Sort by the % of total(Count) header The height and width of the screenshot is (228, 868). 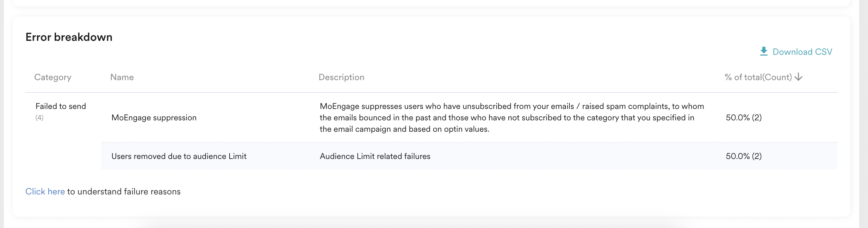tap(758, 77)
